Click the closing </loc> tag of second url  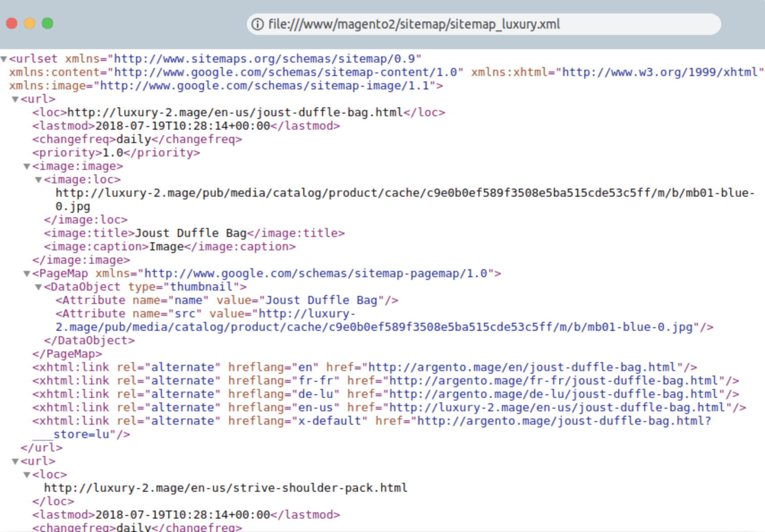click(x=53, y=502)
